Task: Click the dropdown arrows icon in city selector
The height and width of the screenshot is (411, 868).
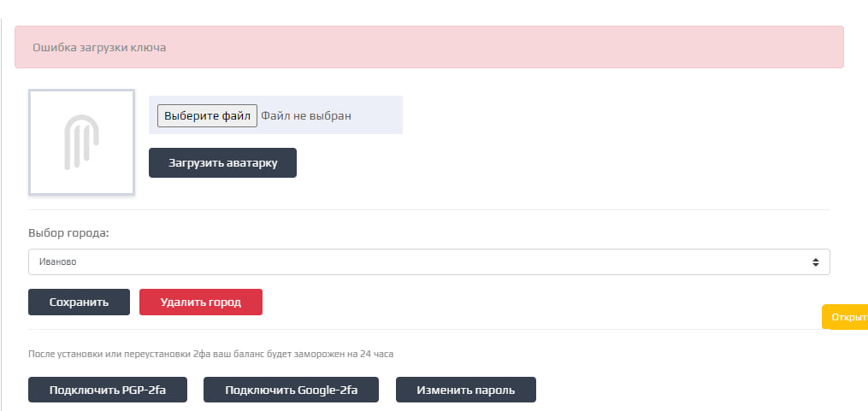Action: [x=816, y=262]
